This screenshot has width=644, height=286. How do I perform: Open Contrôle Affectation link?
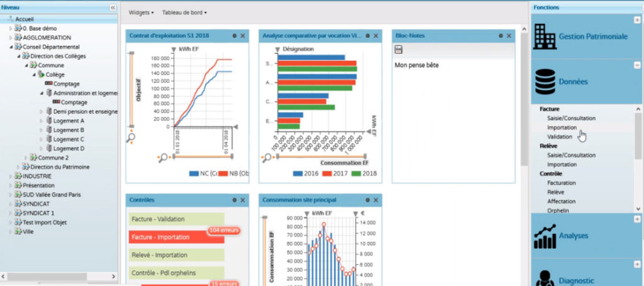pos(561,201)
